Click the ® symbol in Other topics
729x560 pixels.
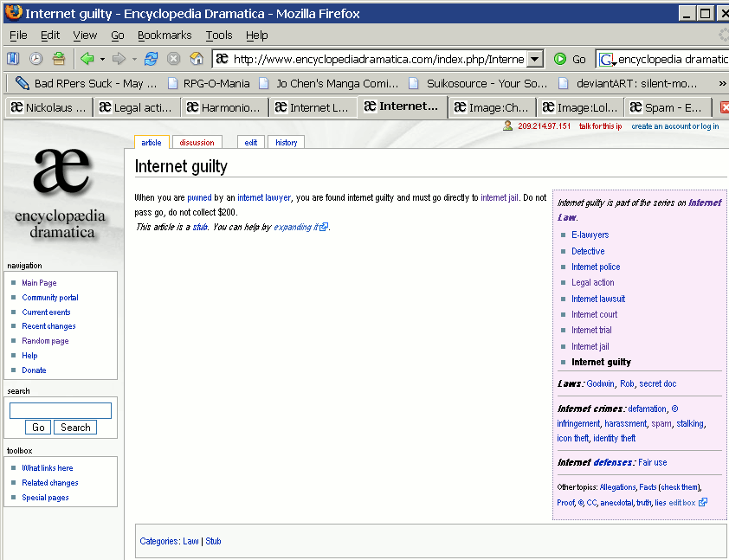click(581, 503)
